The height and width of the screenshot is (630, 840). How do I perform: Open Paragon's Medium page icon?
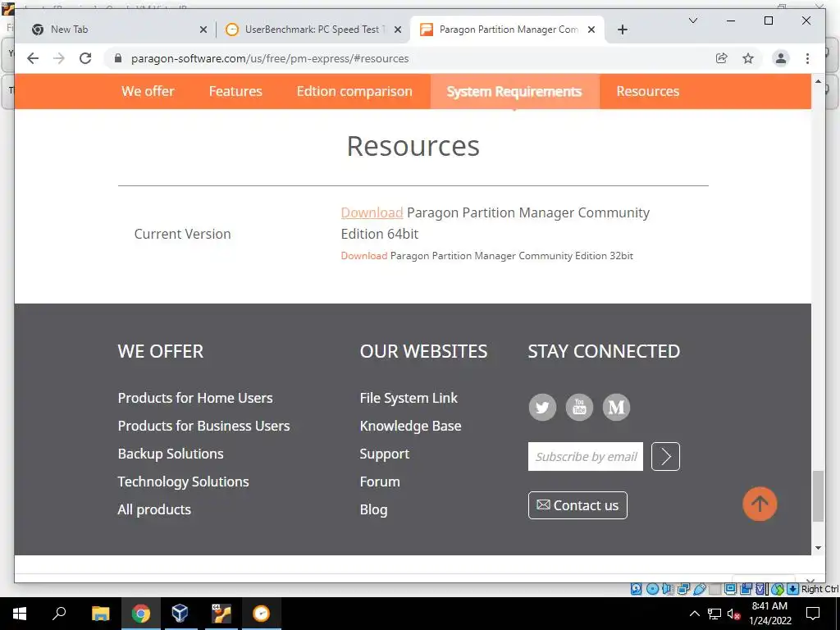click(616, 407)
